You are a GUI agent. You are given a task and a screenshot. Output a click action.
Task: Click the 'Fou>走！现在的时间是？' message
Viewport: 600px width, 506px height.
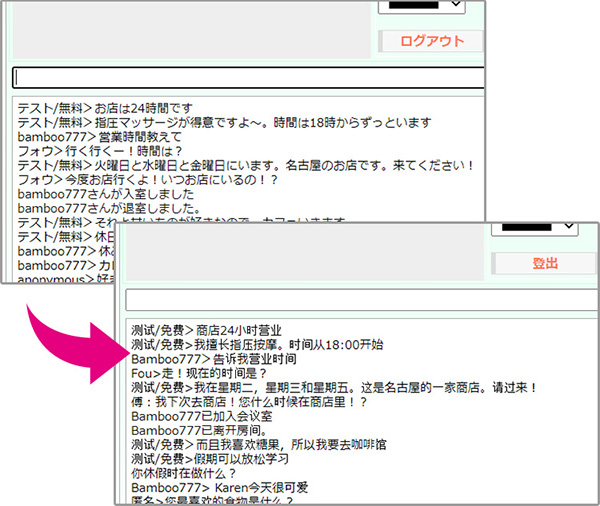[202, 373]
